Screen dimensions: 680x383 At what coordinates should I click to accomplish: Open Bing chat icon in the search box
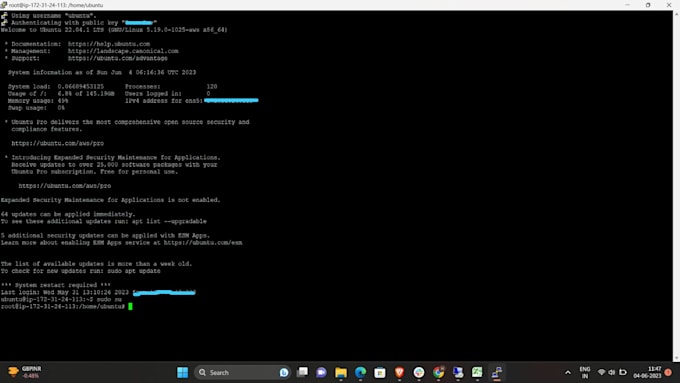[x=284, y=372]
